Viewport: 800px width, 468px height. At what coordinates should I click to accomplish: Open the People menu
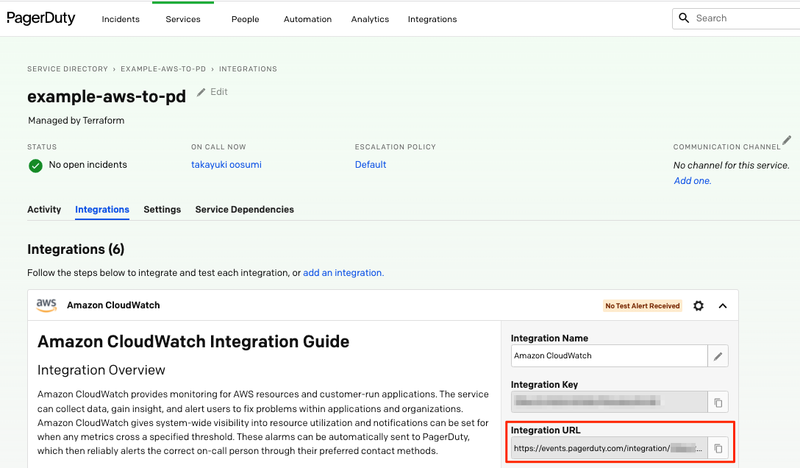[x=245, y=19]
